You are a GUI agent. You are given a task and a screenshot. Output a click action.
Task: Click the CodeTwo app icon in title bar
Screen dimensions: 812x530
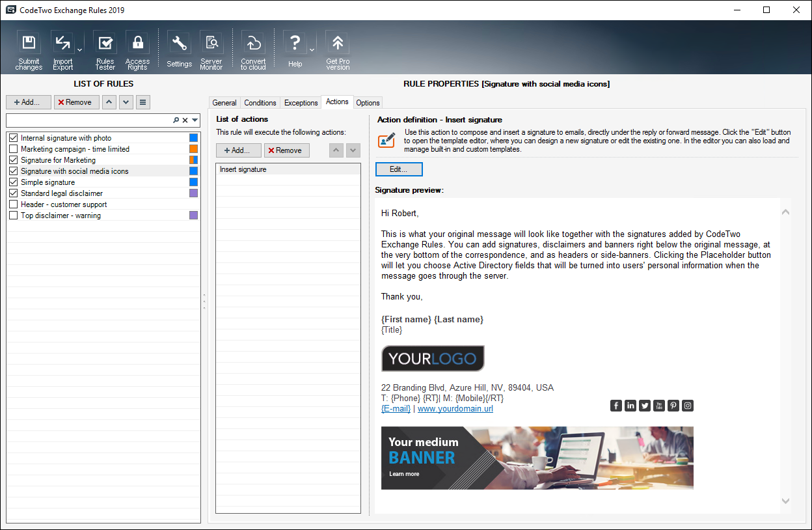point(10,10)
